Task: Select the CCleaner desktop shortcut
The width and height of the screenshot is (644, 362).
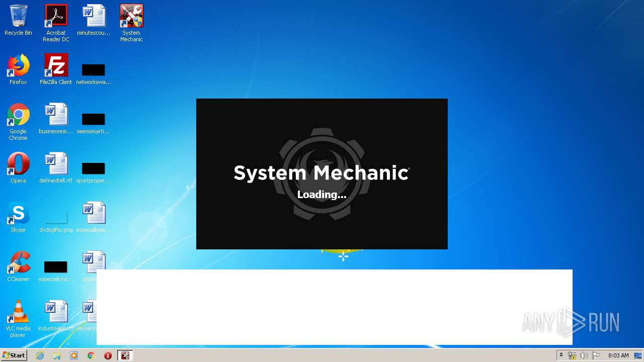Action: pos(18,266)
